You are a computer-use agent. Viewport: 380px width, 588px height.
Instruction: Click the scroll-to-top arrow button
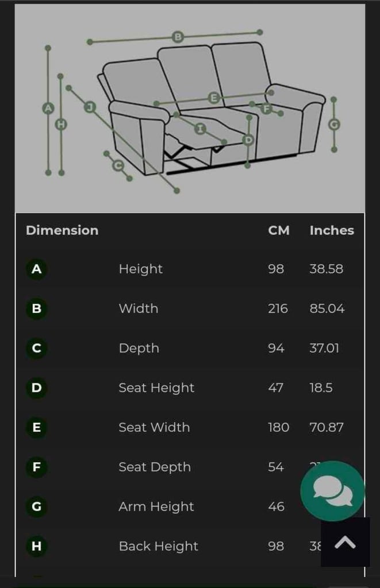coord(345,542)
